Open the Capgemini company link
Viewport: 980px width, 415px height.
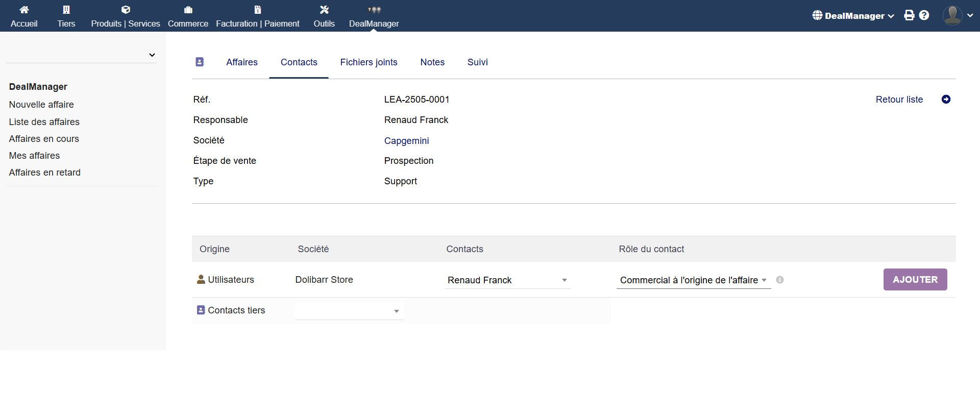[406, 141]
